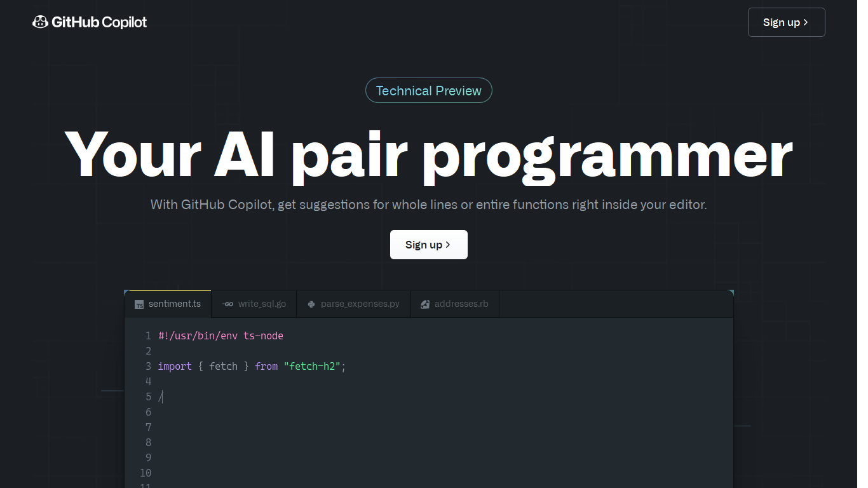Viewport: 868px width, 488px height.
Task: Click the "from" keyword on line 3
Action: 266,366
